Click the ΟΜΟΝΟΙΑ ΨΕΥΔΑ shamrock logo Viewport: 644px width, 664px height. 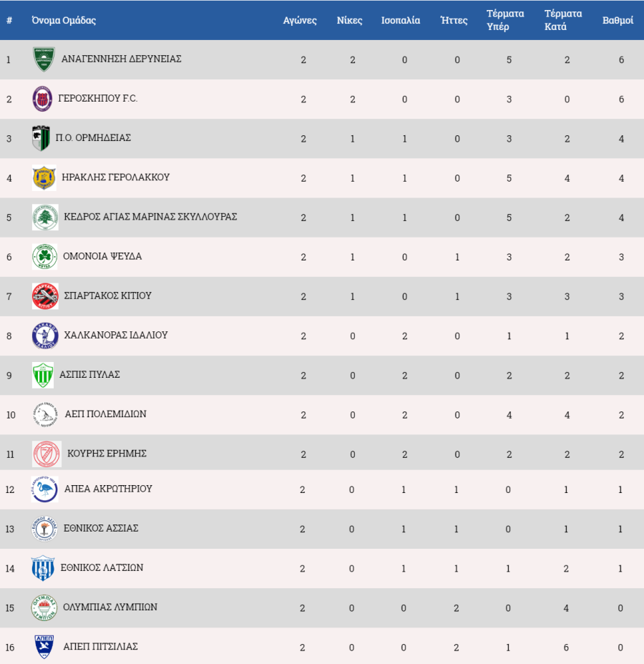coord(45,257)
